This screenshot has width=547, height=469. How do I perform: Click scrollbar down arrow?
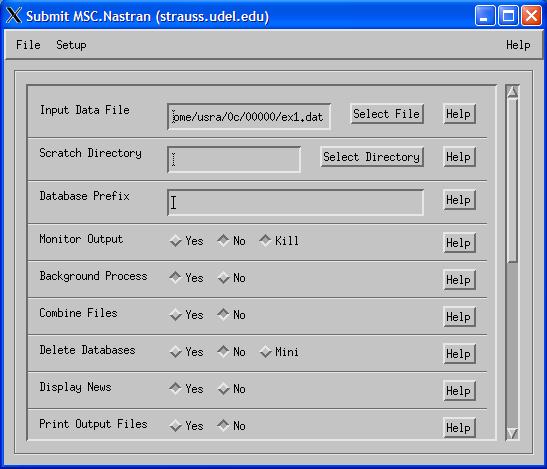click(x=512, y=434)
